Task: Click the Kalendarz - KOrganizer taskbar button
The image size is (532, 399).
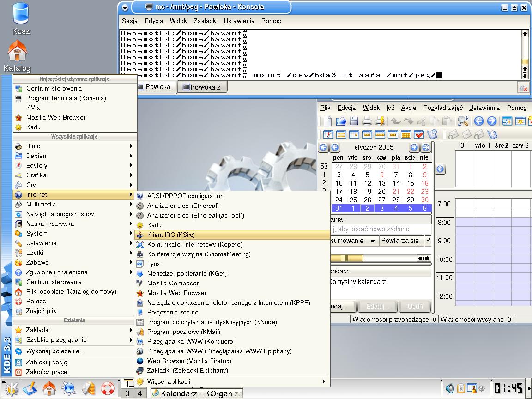Action: tap(197, 393)
